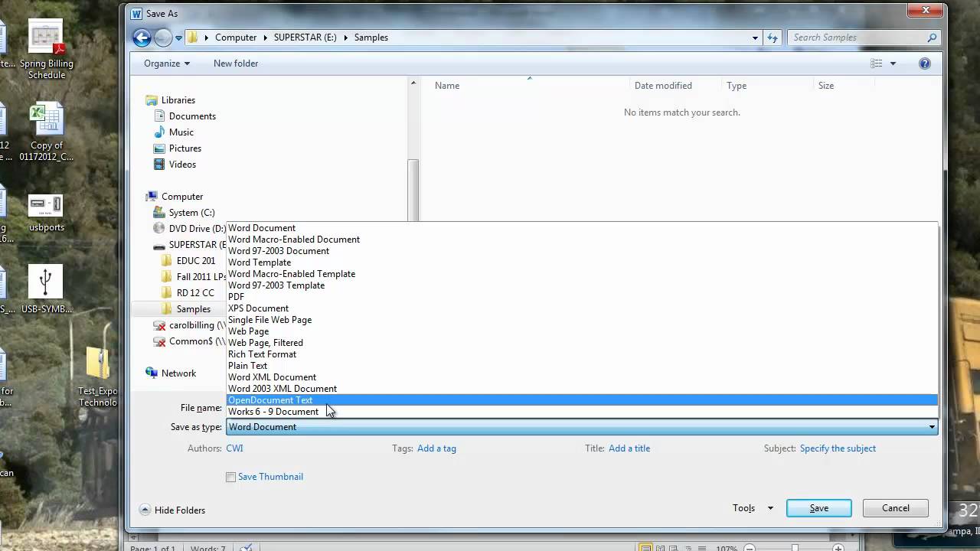Click the Help question mark icon
The image size is (980, 551).
click(925, 64)
